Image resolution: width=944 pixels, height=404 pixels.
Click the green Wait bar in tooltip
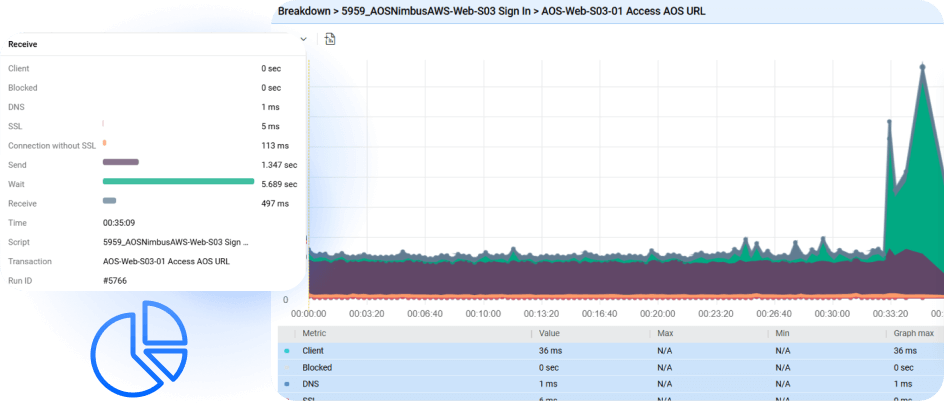(x=178, y=181)
